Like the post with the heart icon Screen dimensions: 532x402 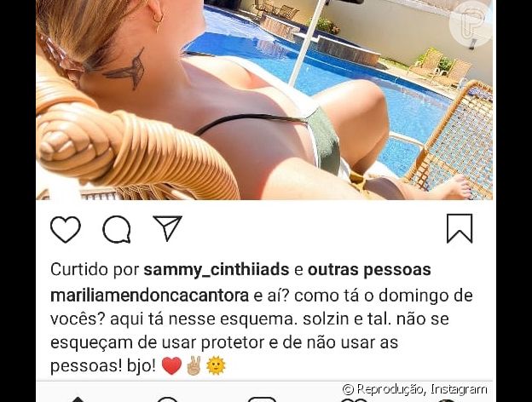coord(66,229)
